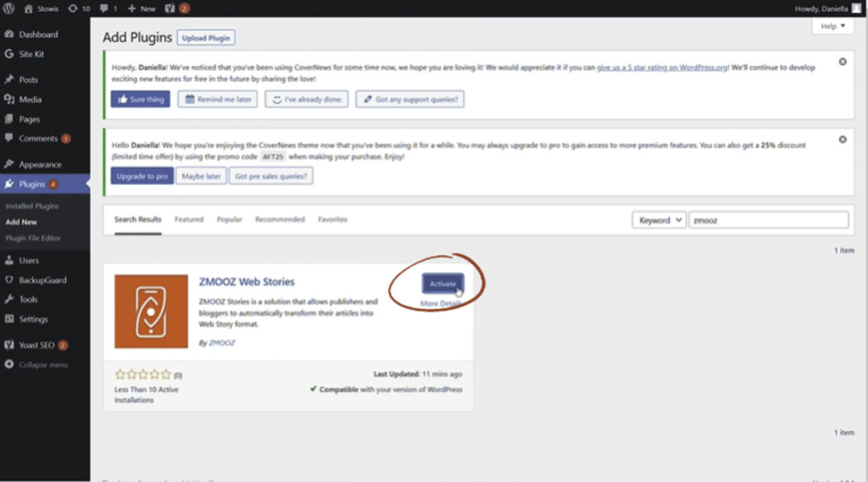This screenshot has width=868, height=482.
Task: Click the New content plus button
Action: tap(142, 8)
